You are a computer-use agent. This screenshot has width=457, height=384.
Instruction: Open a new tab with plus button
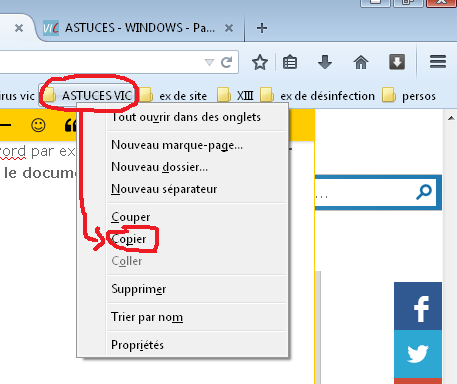click(262, 28)
